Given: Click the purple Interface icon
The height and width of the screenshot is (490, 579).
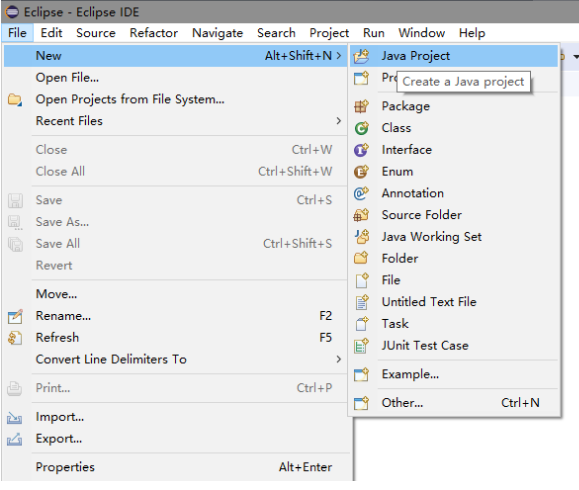Looking at the screenshot, I should [x=361, y=150].
